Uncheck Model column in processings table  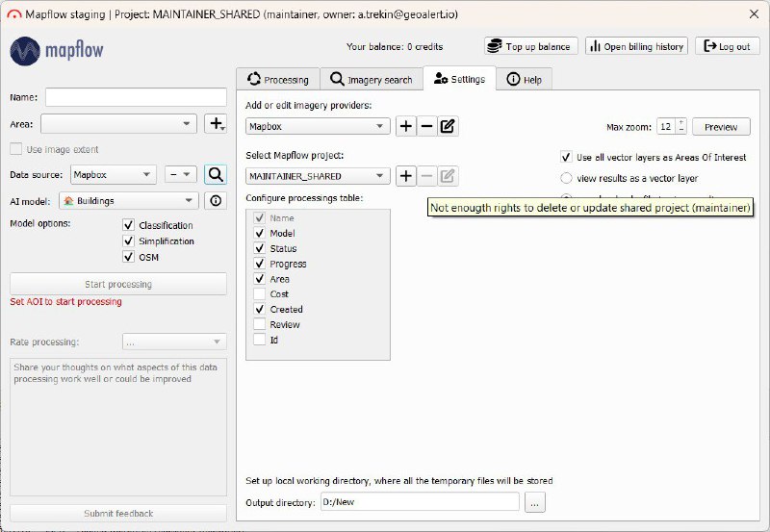click(260, 233)
